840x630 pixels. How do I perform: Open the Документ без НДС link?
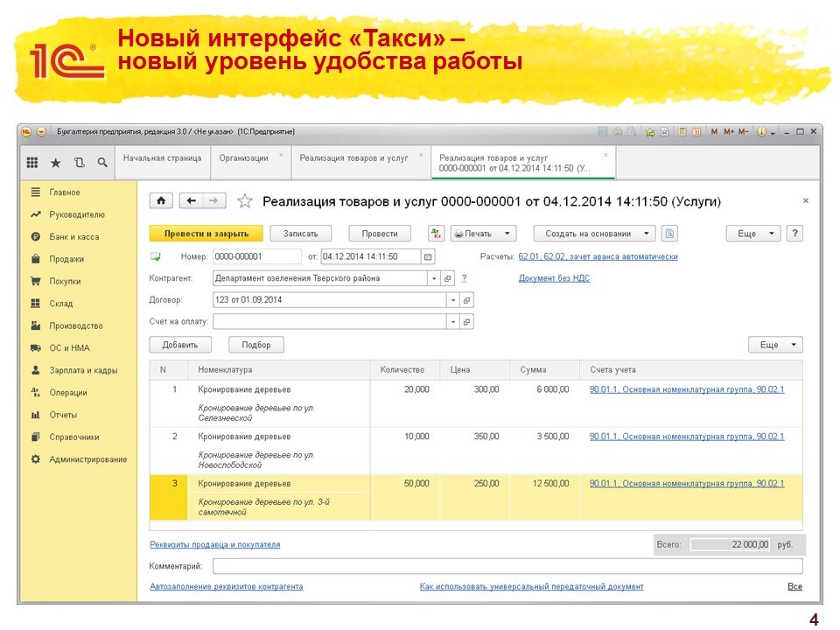(x=555, y=277)
